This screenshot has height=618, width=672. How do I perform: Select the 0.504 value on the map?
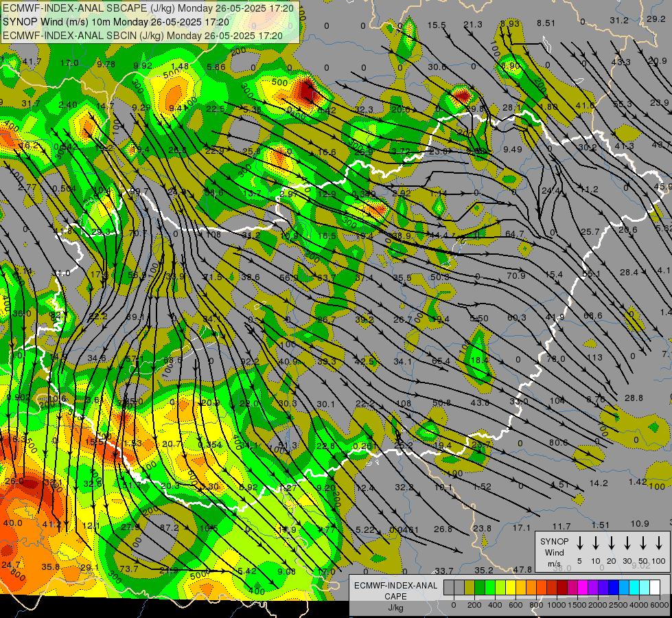point(65,189)
